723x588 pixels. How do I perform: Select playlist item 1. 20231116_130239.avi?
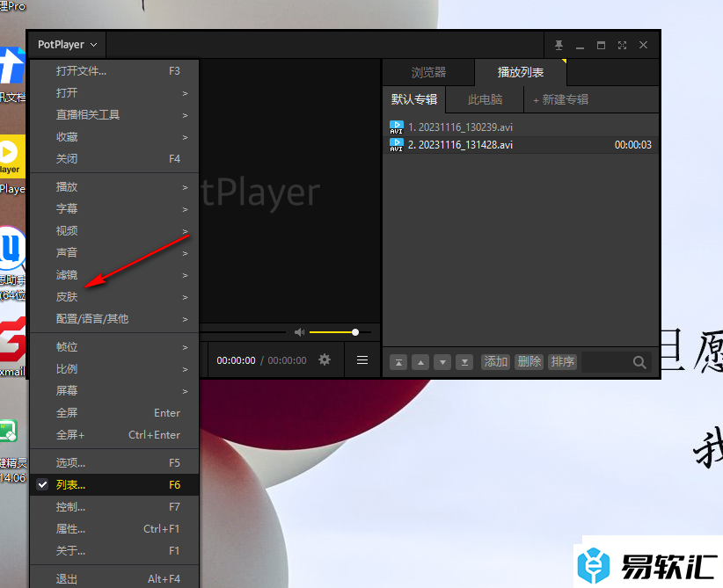521,127
